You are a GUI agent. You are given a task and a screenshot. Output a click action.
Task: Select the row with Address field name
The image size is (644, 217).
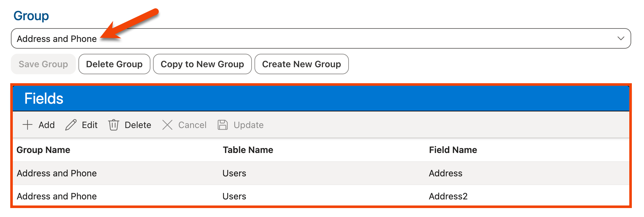[x=445, y=173]
